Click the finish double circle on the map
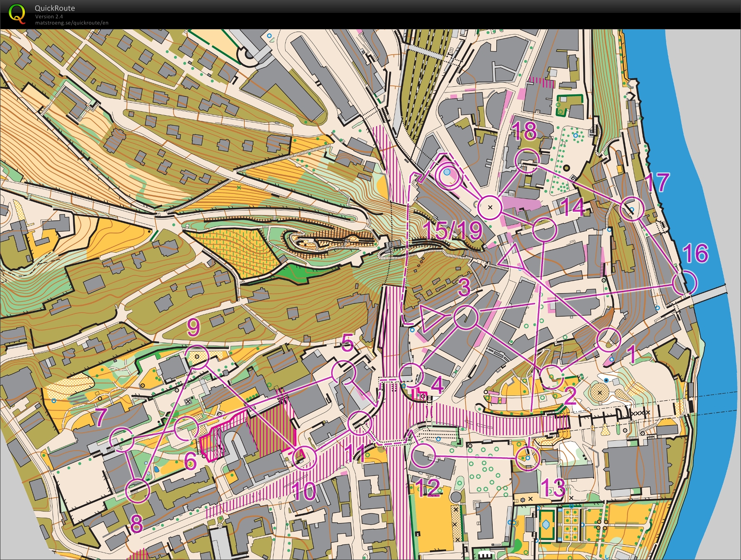Image resolution: width=741 pixels, height=560 pixels. 449,175
